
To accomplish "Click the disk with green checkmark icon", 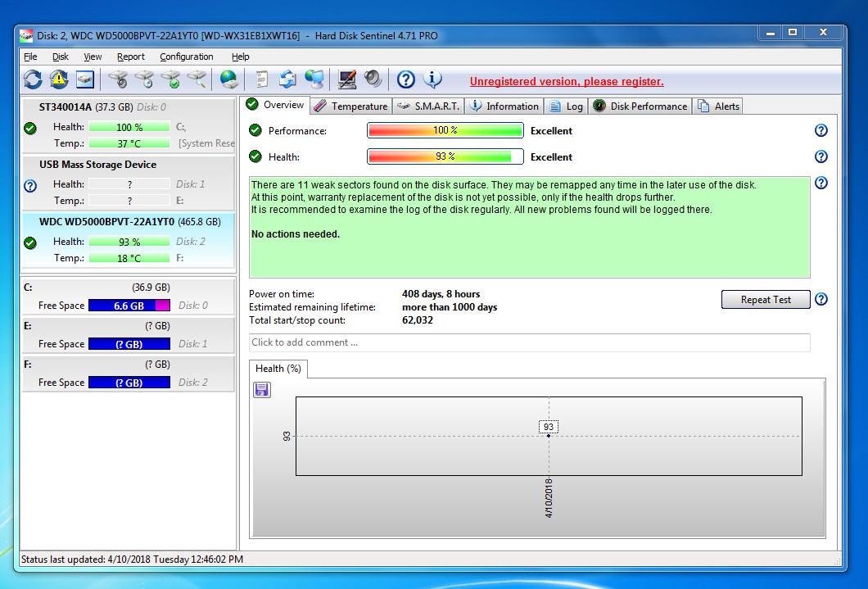I will point(172,79).
